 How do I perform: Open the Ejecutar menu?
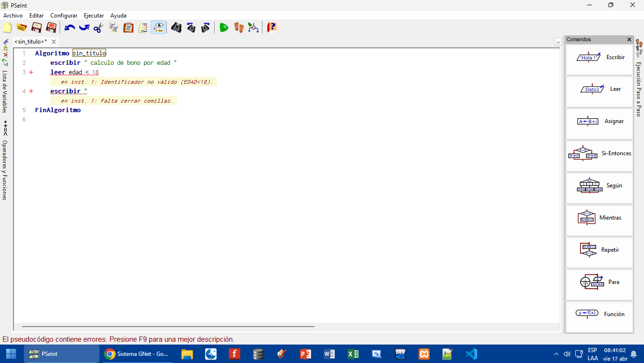94,16
